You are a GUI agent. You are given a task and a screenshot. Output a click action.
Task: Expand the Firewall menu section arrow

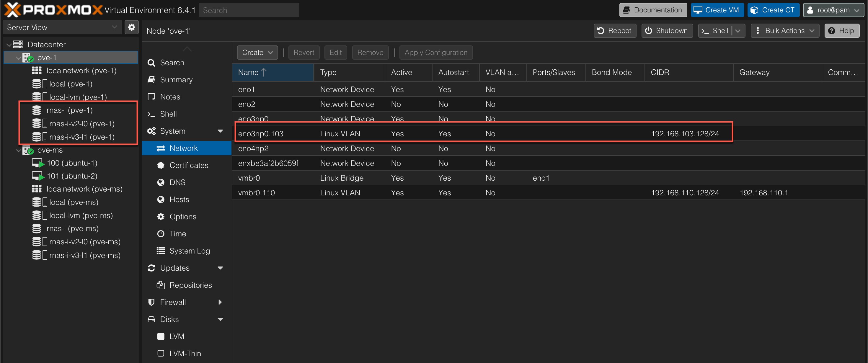tap(220, 302)
